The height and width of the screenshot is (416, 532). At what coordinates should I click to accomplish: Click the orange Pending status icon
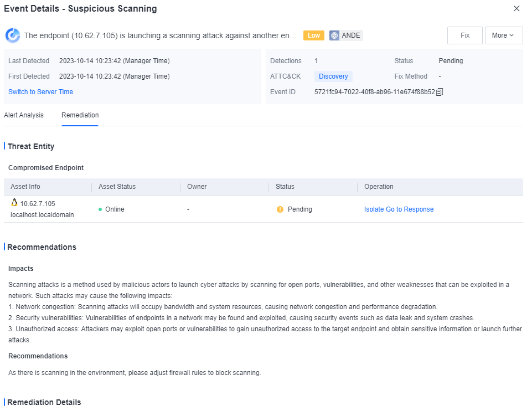point(280,209)
